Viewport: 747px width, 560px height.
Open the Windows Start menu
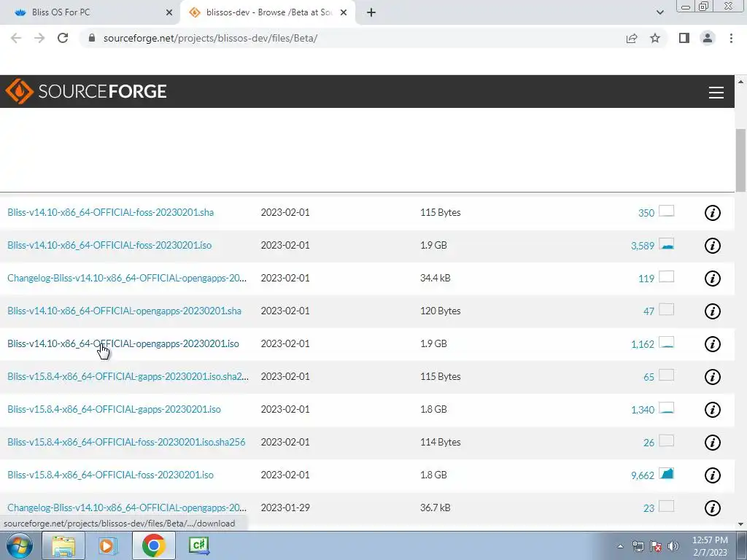(20, 545)
